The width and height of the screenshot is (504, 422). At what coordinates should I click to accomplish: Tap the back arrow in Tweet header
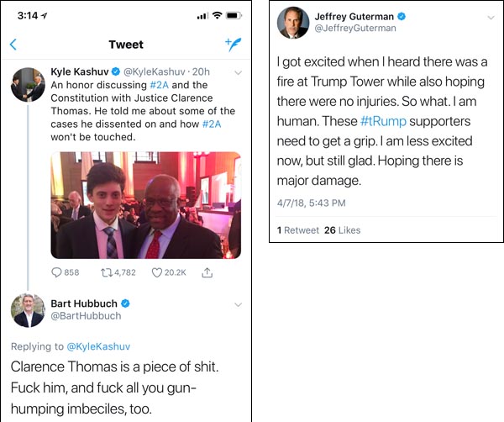click(13, 45)
